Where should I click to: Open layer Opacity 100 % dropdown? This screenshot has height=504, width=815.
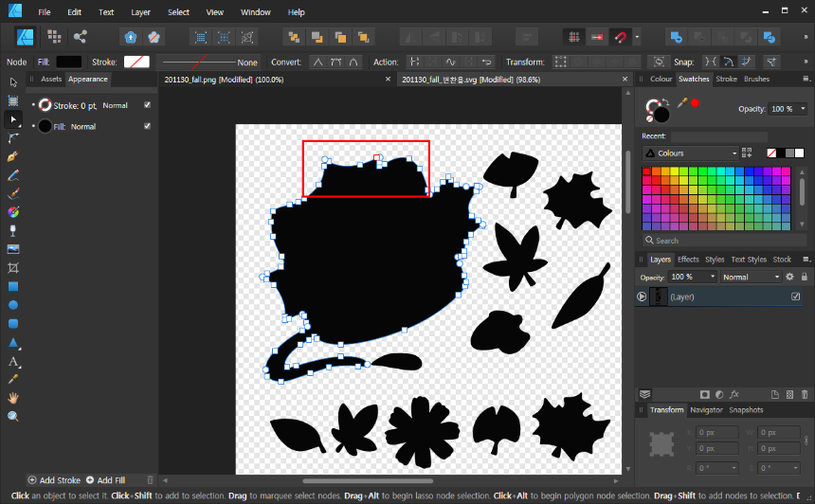click(713, 277)
